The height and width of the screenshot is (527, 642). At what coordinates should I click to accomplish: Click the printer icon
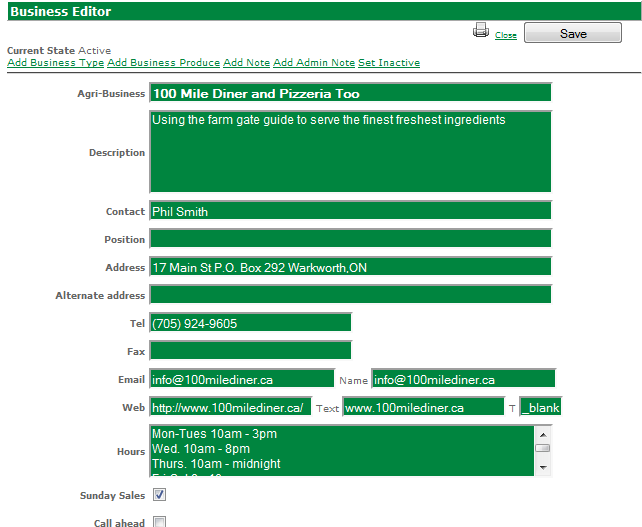[481, 30]
